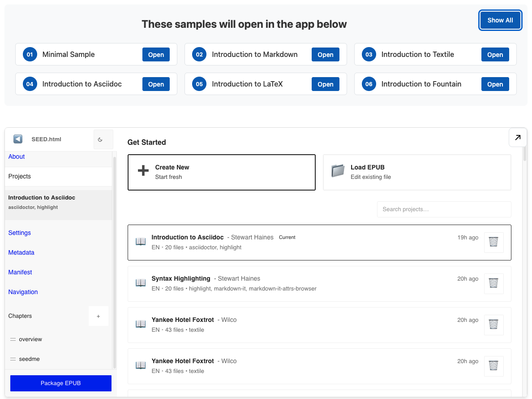The height and width of the screenshot is (399, 532).
Task: Open the Minimal Sample
Action: coord(156,55)
